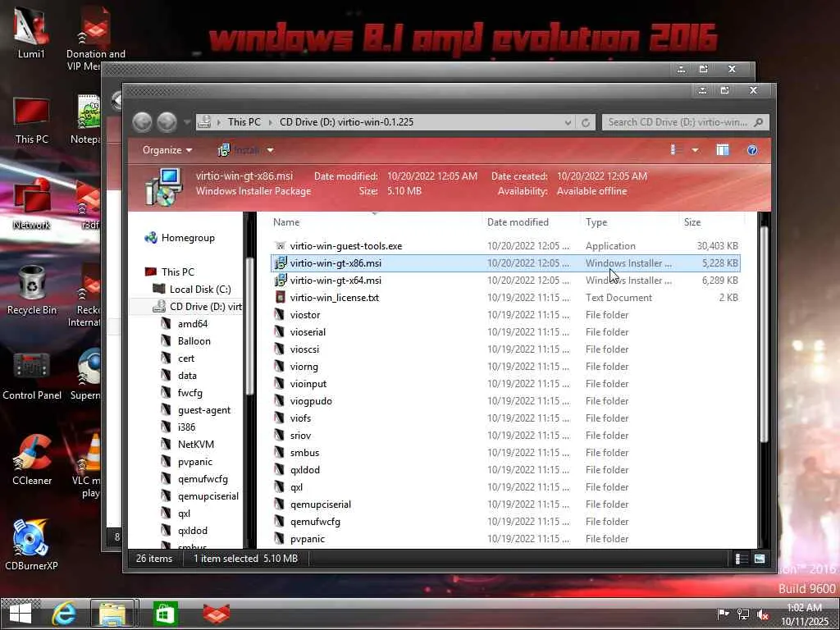Select the viogpudo folder icon
Image resolution: width=840 pixels, height=630 pixels.
(x=280, y=400)
